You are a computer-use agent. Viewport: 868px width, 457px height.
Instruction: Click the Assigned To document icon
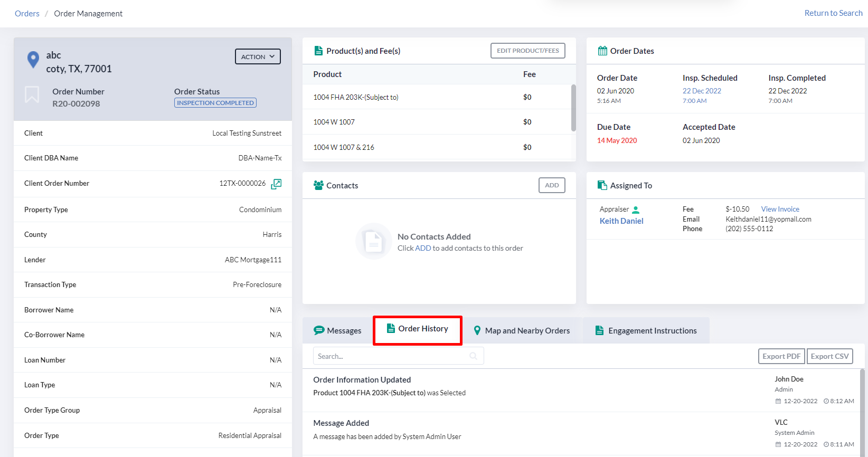point(602,185)
